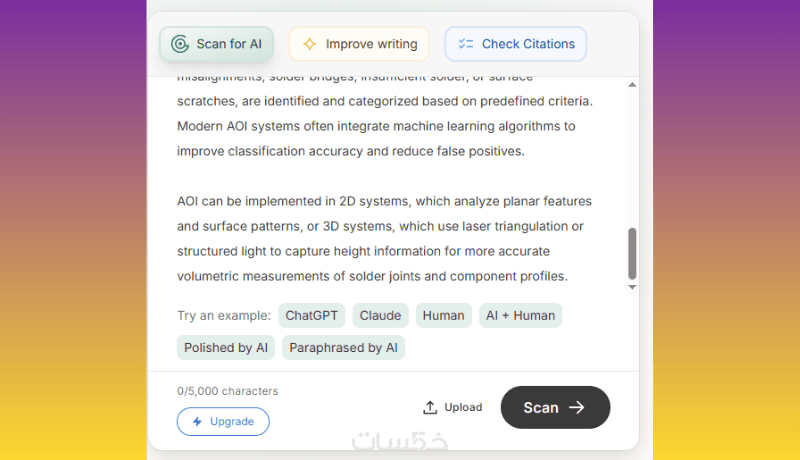800x460 pixels.
Task: Click the Check Citations checklist icon
Action: 465,44
